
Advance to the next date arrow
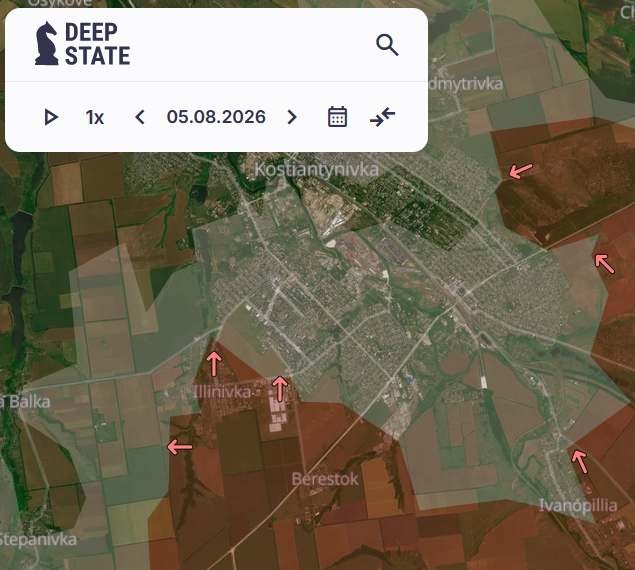292,117
